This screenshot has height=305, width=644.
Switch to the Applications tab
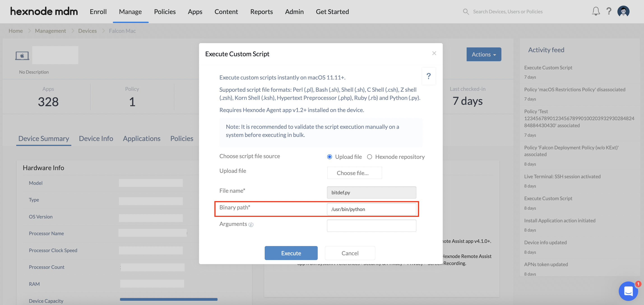(141, 138)
